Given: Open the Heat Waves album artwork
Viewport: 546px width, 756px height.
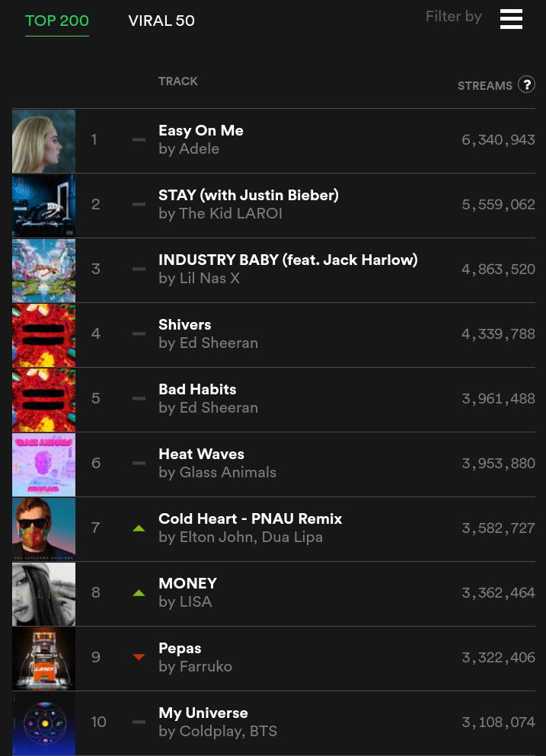Looking at the screenshot, I should (x=44, y=464).
